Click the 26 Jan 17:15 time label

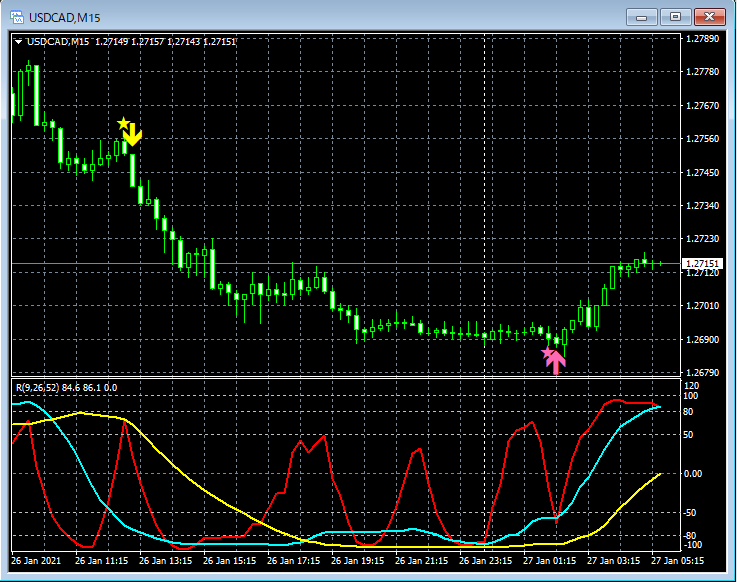[293, 560]
